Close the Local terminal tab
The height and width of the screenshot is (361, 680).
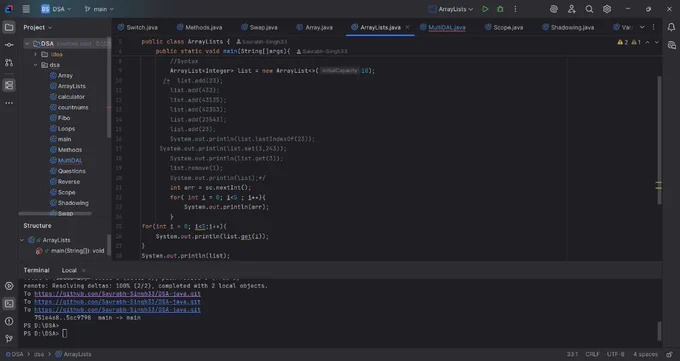click(x=84, y=270)
